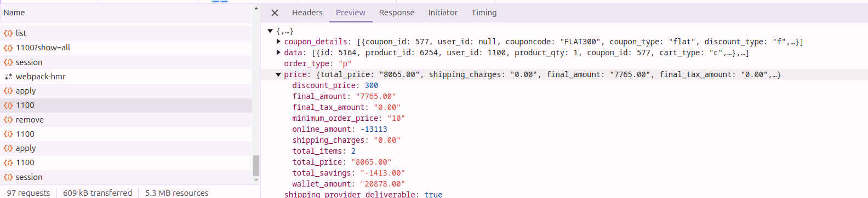868x198 pixels.
Task: Select the 1100?show=all request icon
Action: [8, 48]
